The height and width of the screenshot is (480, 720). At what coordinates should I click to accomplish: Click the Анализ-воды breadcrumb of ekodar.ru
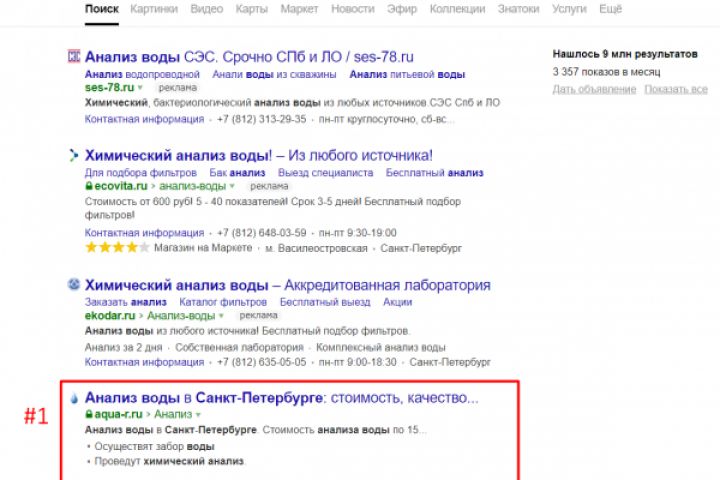coord(181,316)
